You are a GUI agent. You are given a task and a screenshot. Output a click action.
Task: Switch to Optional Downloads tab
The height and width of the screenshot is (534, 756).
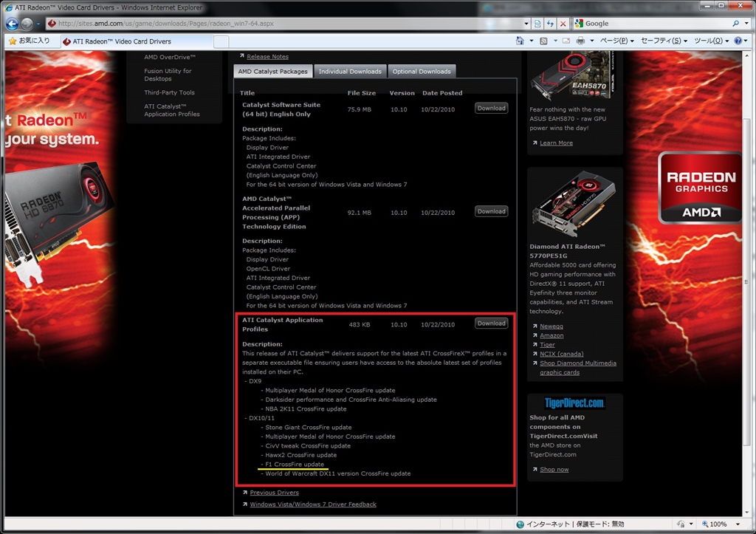422,72
